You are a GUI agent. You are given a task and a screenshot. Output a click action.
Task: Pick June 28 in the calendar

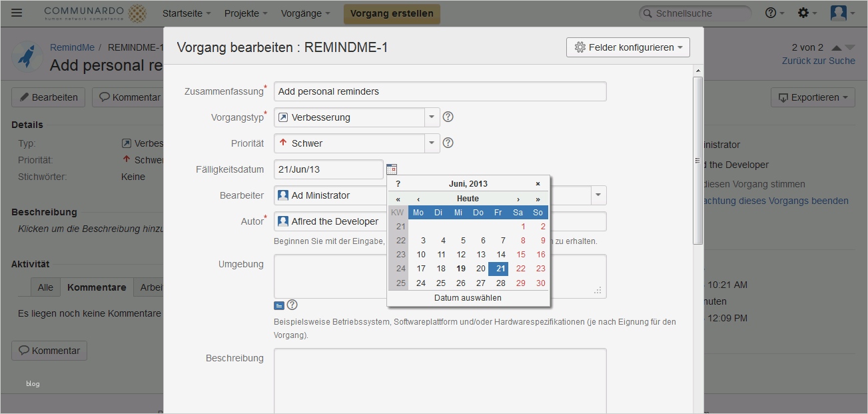coord(501,283)
